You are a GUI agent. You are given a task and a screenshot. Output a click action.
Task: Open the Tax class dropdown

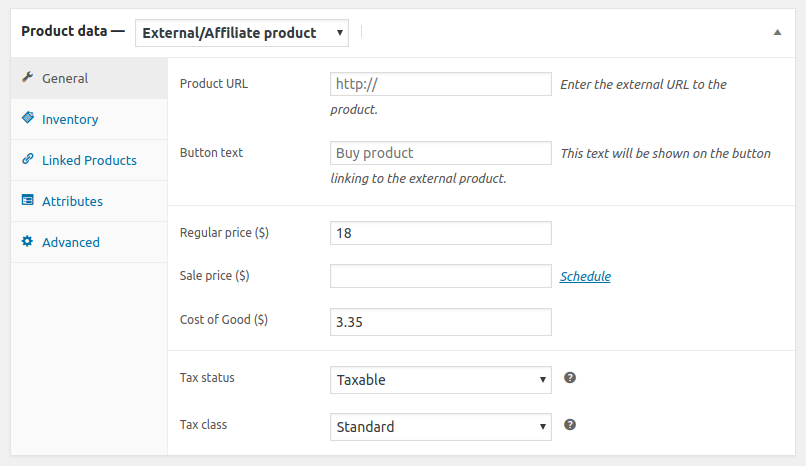tap(441, 427)
